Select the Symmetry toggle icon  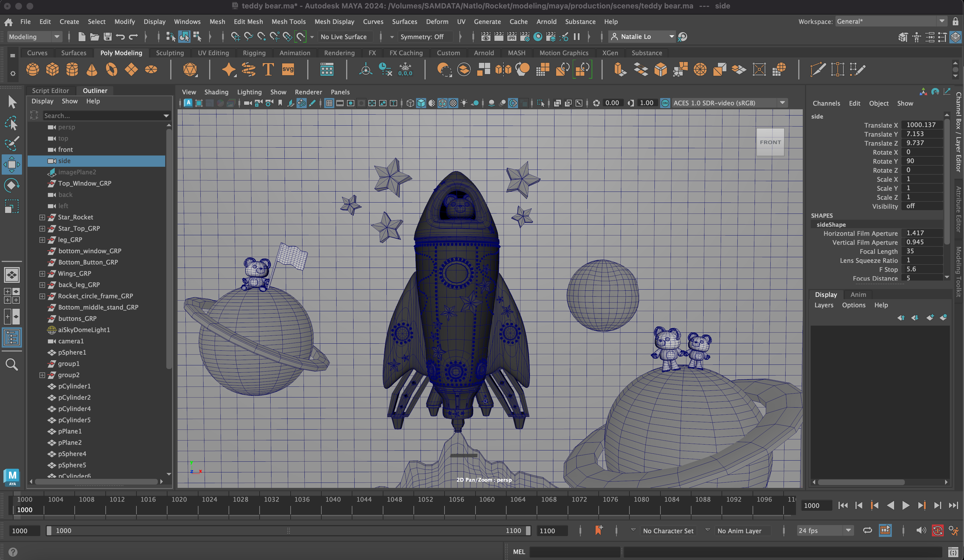pos(424,37)
